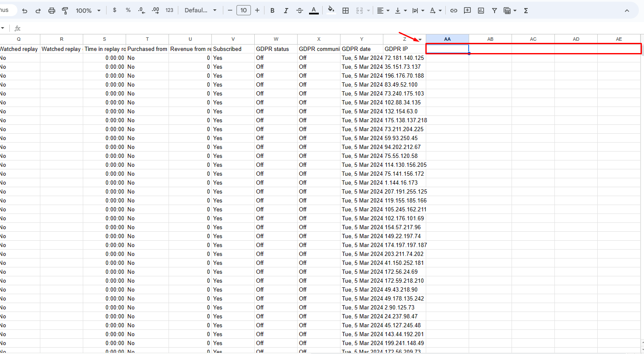Screen dimensions: 644x354
Task: Format selection as percent
Action: pos(128,10)
